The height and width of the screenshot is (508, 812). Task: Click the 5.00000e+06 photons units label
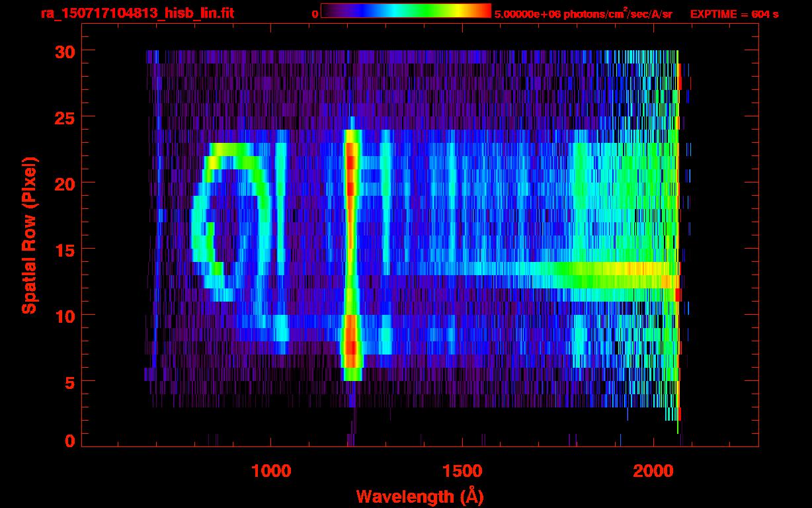(x=583, y=14)
